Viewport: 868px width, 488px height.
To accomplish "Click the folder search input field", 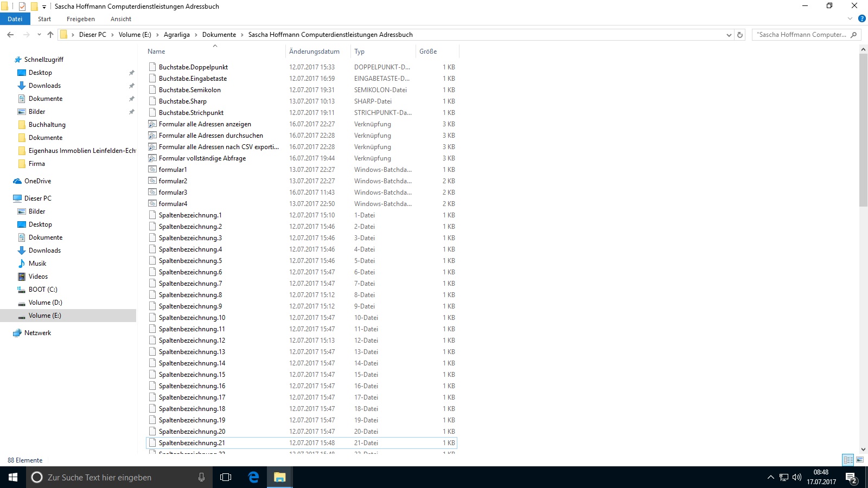I will (801, 35).
